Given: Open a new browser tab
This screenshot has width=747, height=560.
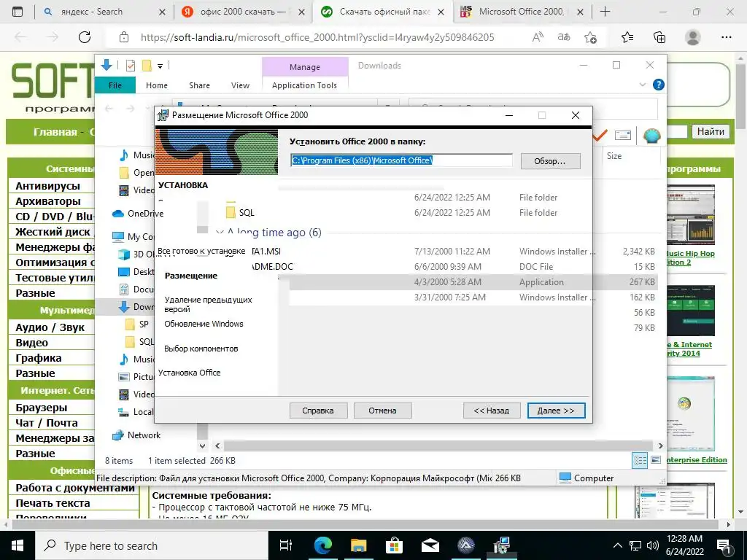Looking at the screenshot, I should (605, 12).
